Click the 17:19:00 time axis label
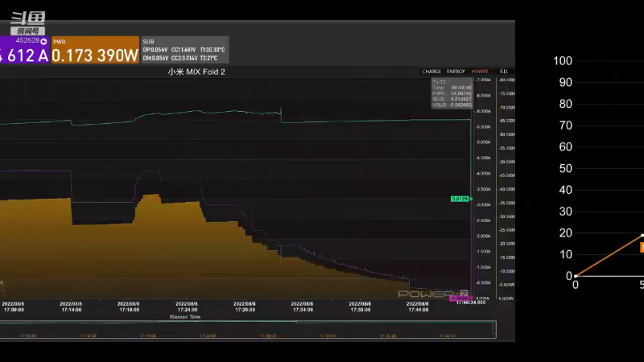 [129, 307]
